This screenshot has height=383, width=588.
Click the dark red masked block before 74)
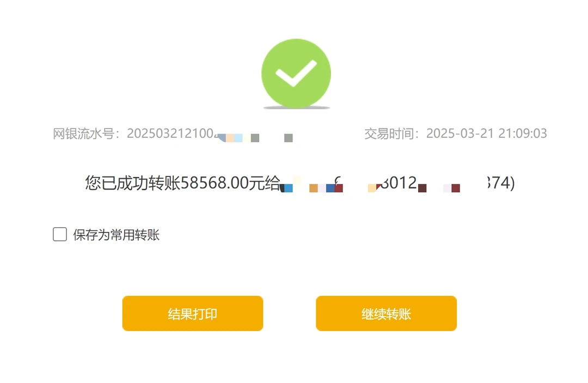tap(456, 188)
